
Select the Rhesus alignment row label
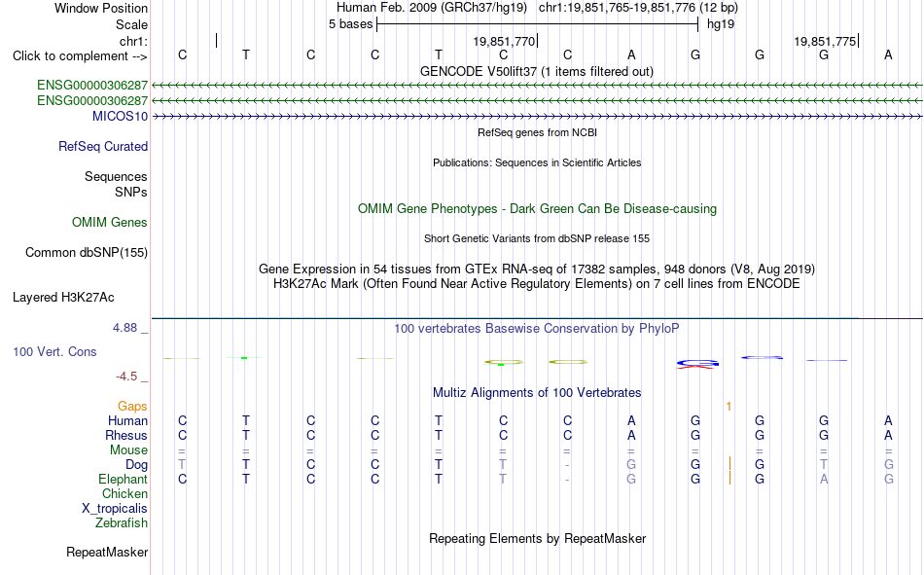[126, 435]
